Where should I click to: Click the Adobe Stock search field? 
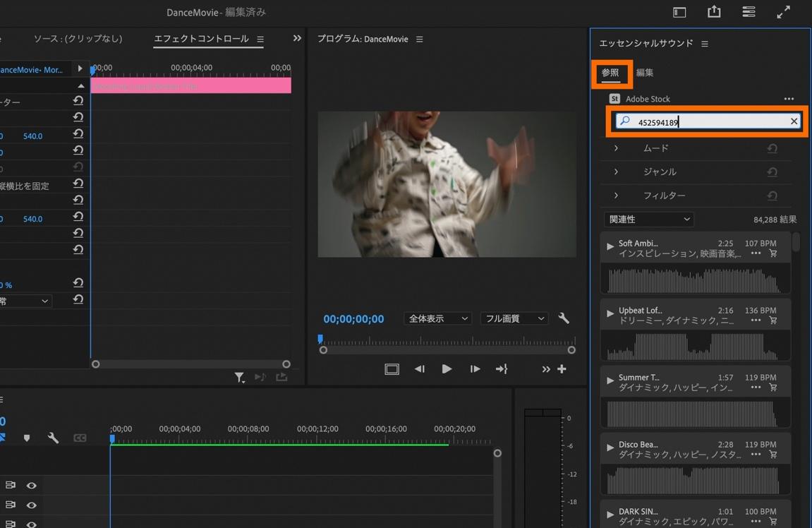pyautogui.click(x=708, y=121)
